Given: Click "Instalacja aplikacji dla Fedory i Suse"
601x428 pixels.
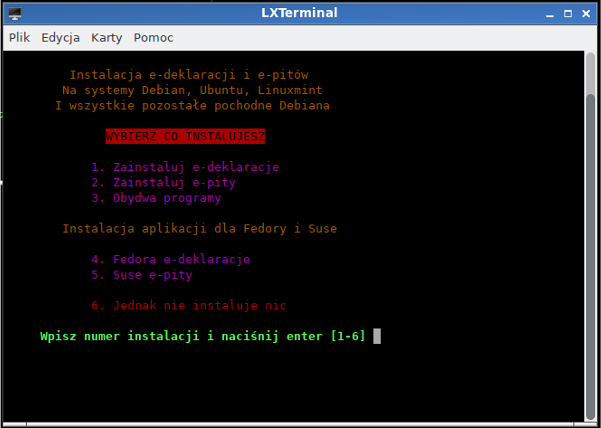Looking at the screenshot, I should pos(200,229).
